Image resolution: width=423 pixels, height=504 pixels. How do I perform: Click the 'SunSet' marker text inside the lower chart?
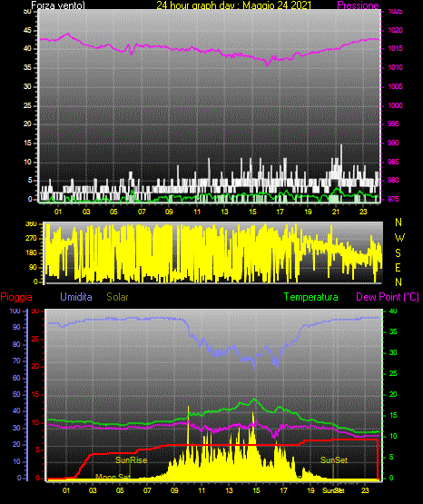coord(334,460)
